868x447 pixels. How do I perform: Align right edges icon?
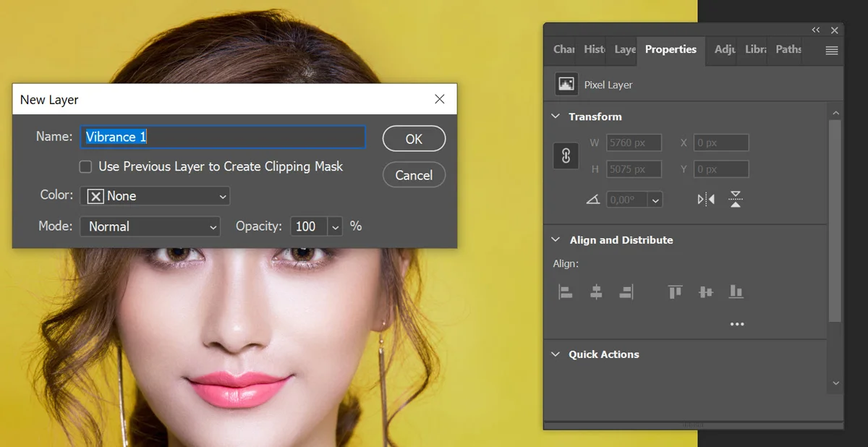pos(626,291)
